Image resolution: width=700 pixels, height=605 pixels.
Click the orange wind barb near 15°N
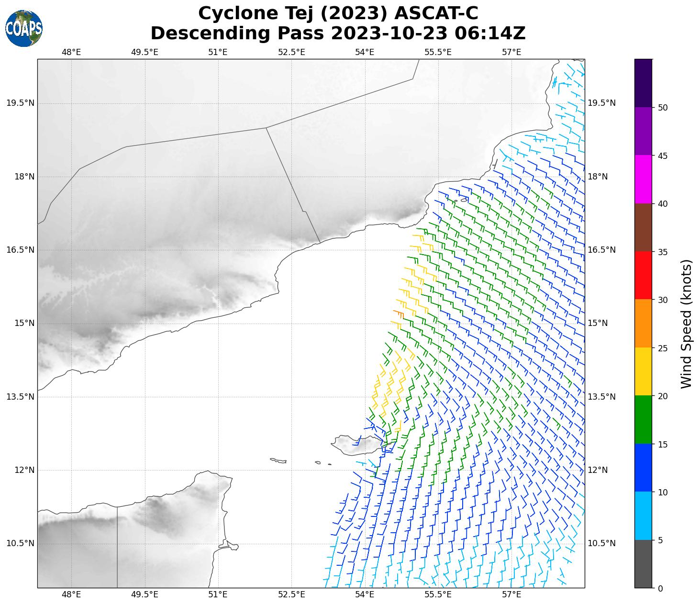(399, 314)
